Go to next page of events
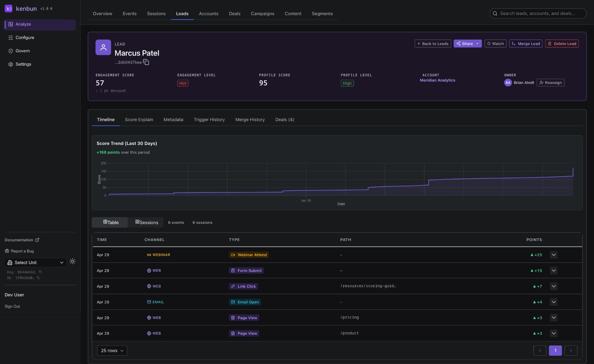 pyautogui.click(x=571, y=351)
